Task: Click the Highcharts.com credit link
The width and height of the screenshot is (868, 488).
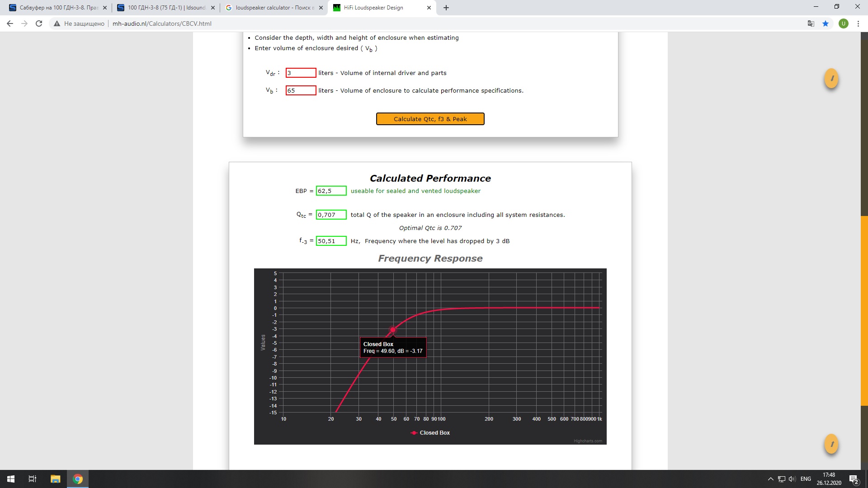Action: click(588, 441)
